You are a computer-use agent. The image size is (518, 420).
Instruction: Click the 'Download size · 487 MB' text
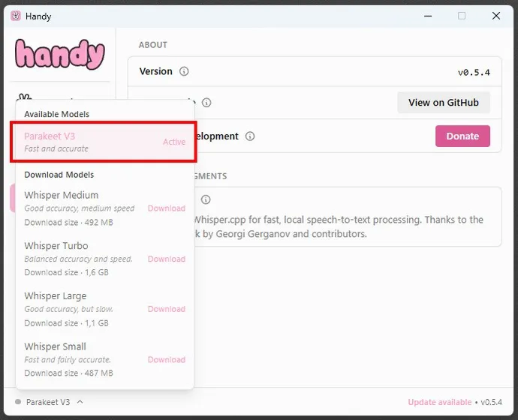(x=69, y=373)
